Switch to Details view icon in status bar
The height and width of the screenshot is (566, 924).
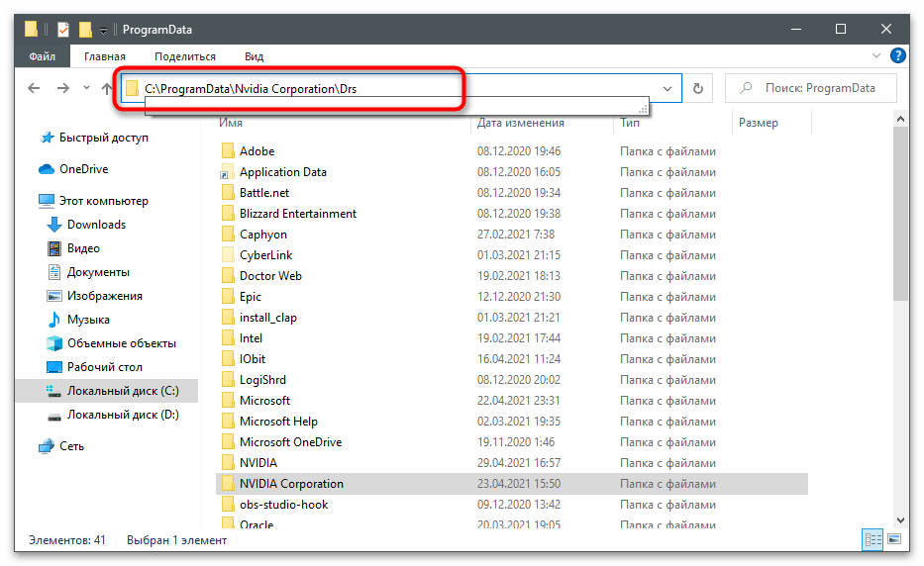pos(873,539)
